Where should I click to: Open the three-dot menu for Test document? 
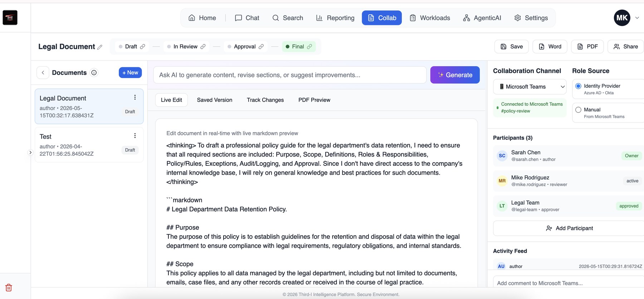[x=135, y=136]
